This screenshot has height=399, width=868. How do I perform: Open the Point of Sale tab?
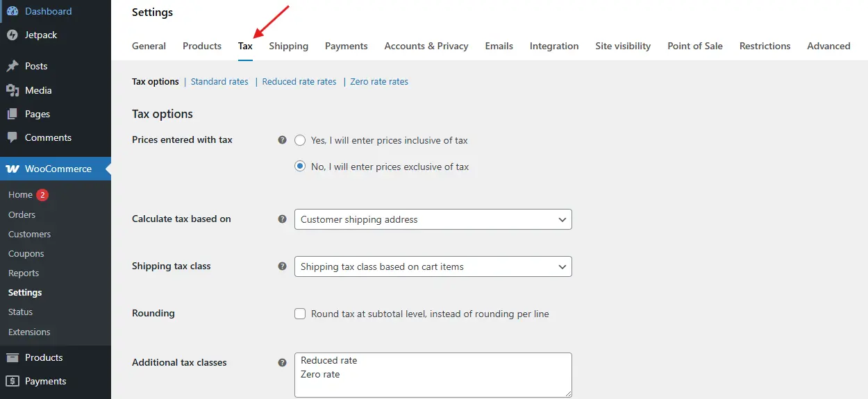pyautogui.click(x=695, y=46)
